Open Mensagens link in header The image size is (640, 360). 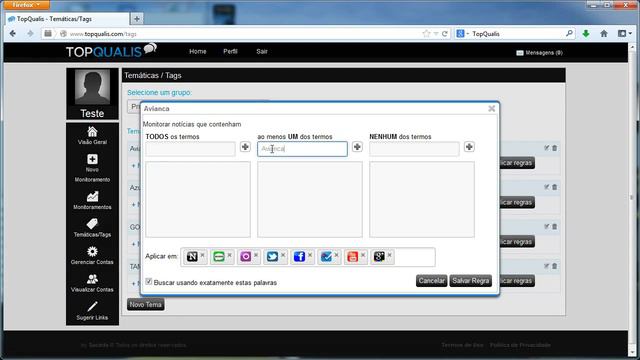(540, 53)
